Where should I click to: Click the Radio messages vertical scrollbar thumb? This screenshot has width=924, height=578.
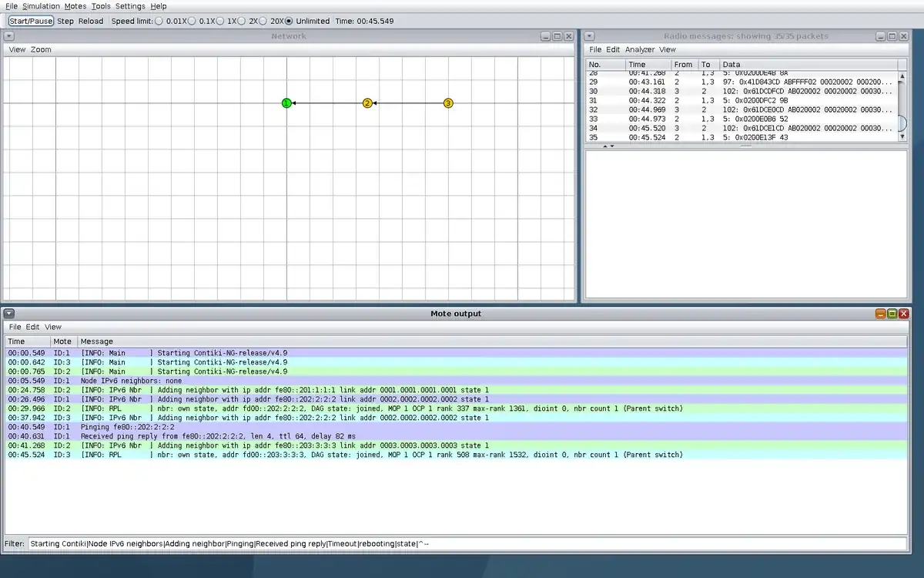(x=902, y=123)
